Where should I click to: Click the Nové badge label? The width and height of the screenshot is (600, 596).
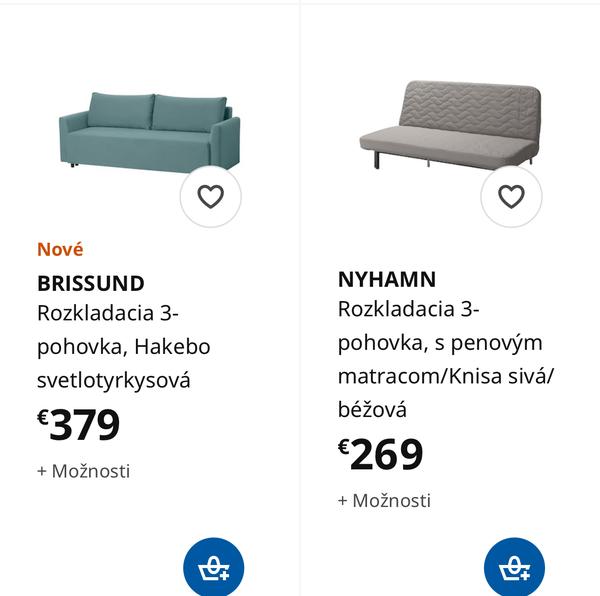[x=60, y=250]
